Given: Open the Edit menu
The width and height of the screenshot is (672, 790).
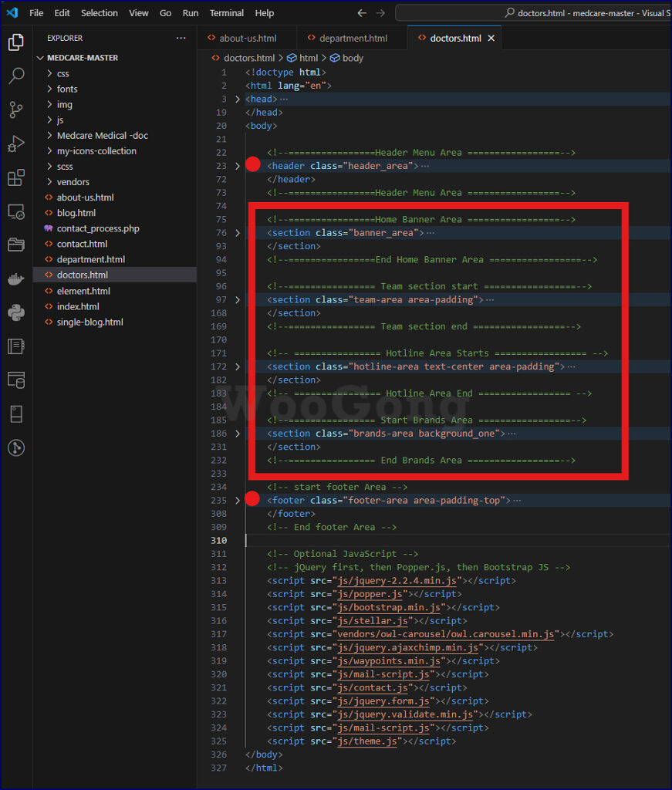Looking at the screenshot, I should 62,13.
